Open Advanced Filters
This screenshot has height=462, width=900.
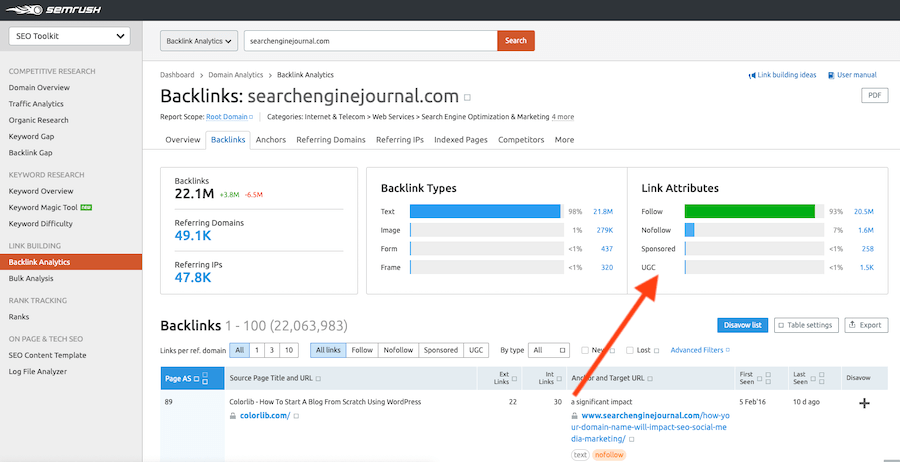pyautogui.click(x=697, y=350)
